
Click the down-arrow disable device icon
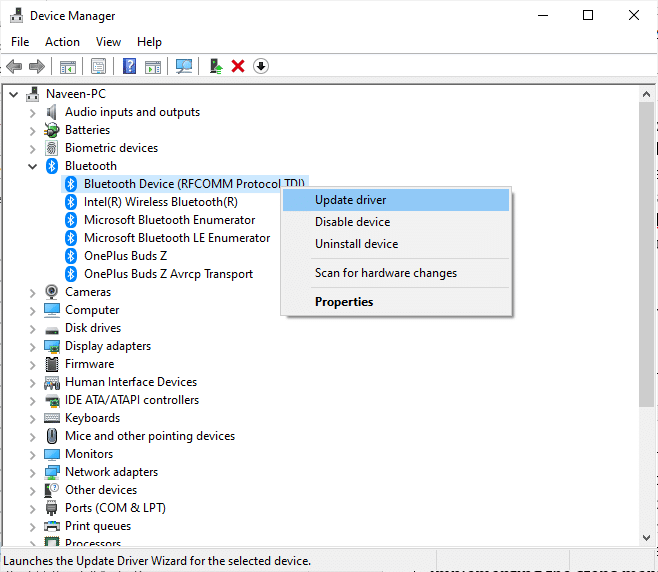tap(261, 66)
